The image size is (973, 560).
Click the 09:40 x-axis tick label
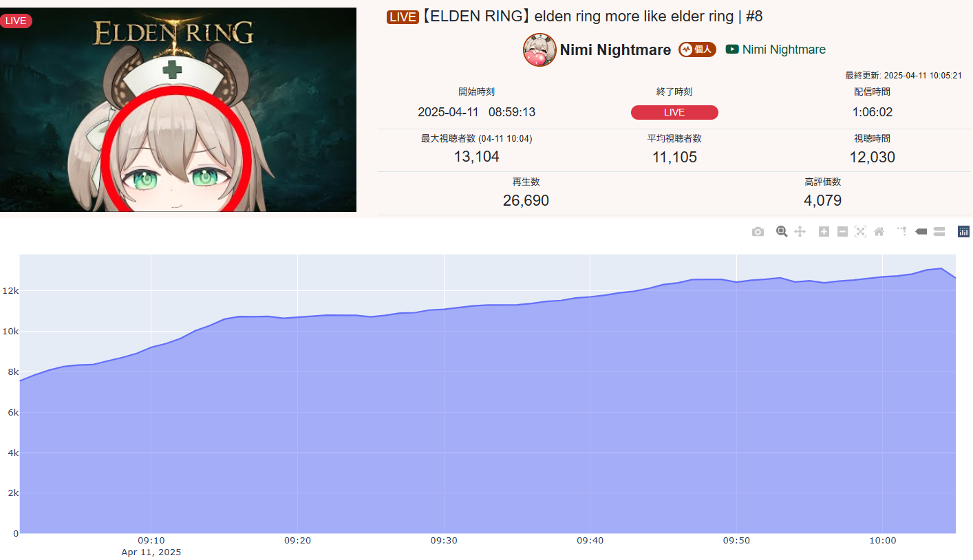(x=590, y=541)
